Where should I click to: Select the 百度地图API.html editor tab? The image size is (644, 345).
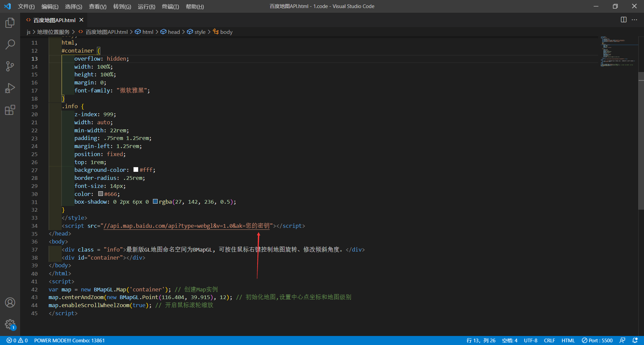(x=54, y=20)
